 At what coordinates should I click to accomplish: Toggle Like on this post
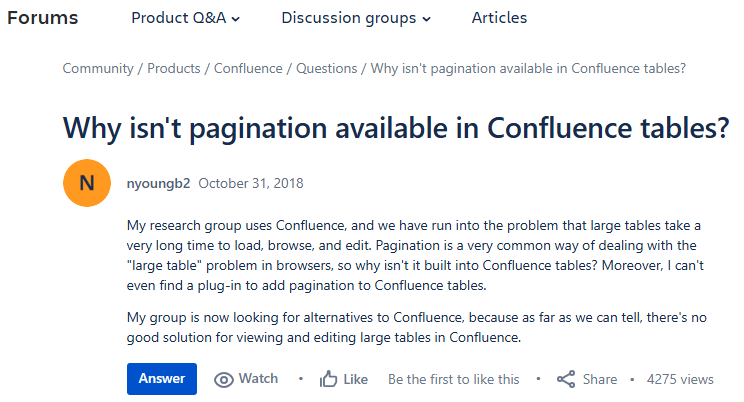[355, 380]
